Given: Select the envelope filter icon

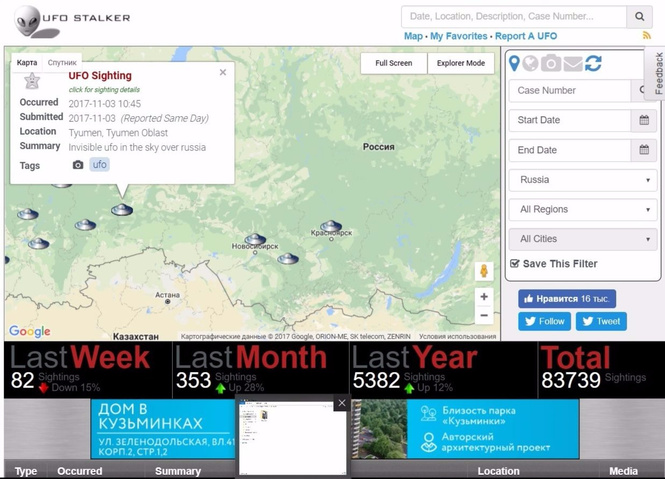Looking at the screenshot, I should click(573, 64).
